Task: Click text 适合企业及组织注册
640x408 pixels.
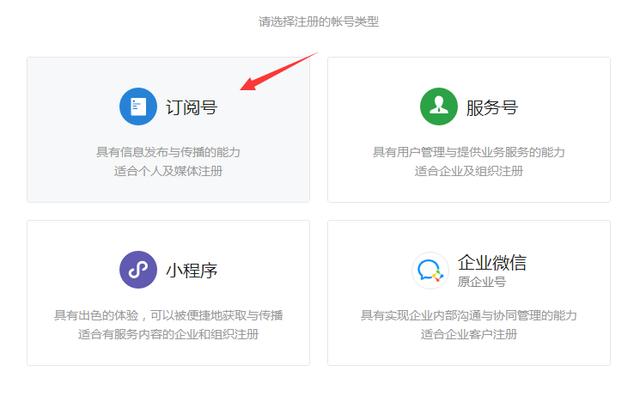Action: click(469, 171)
